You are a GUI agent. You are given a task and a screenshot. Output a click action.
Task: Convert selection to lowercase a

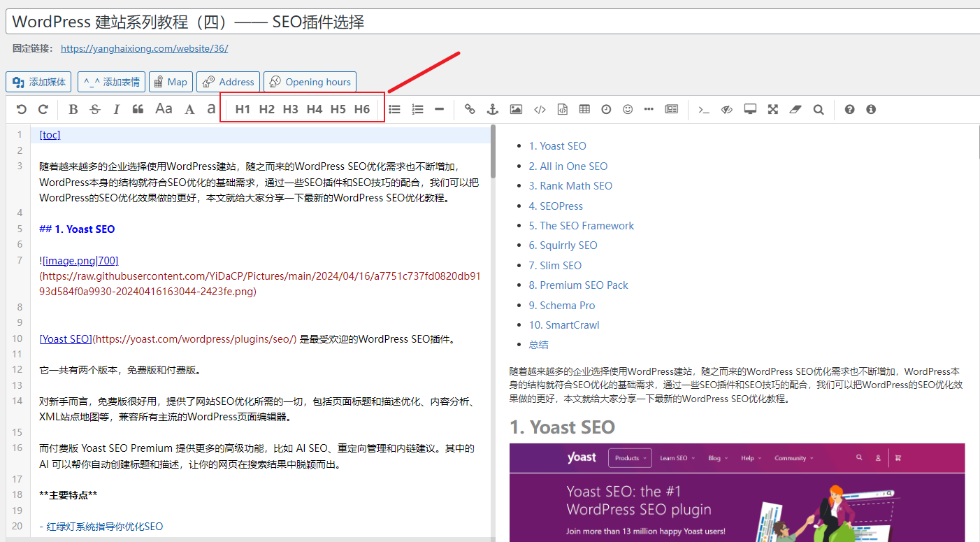coord(211,109)
